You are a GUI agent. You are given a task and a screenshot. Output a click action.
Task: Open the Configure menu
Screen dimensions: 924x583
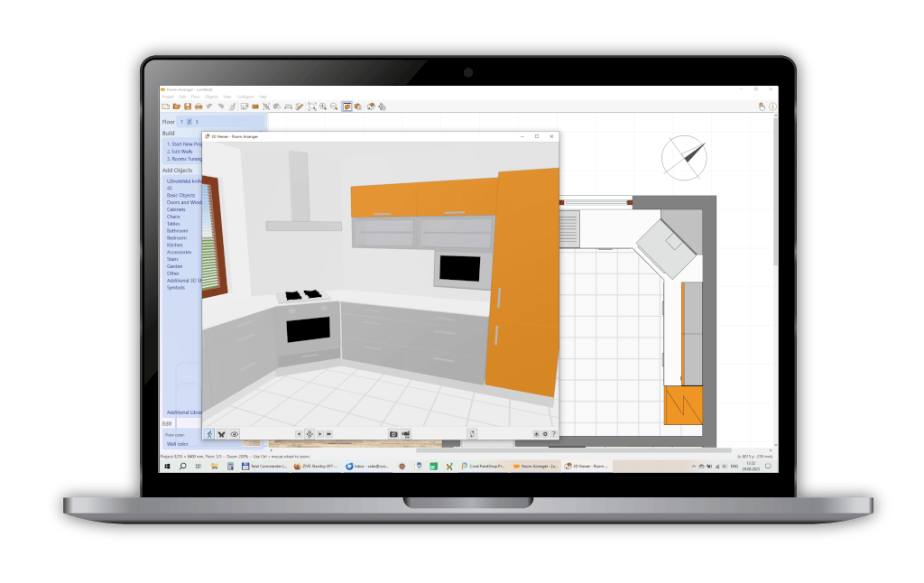pyautogui.click(x=245, y=97)
